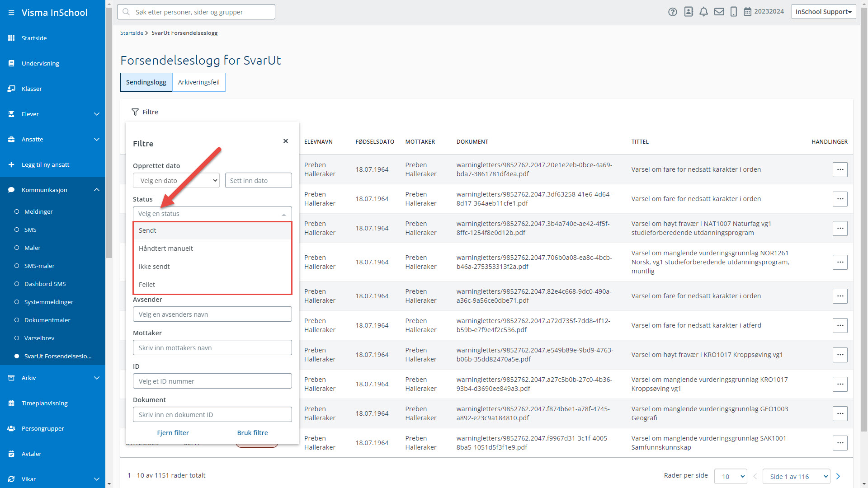Open actions menu for GEO1003 Geografi row
The width and height of the screenshot is (868, 488).
pyautogui.click(x=840, y=413)
